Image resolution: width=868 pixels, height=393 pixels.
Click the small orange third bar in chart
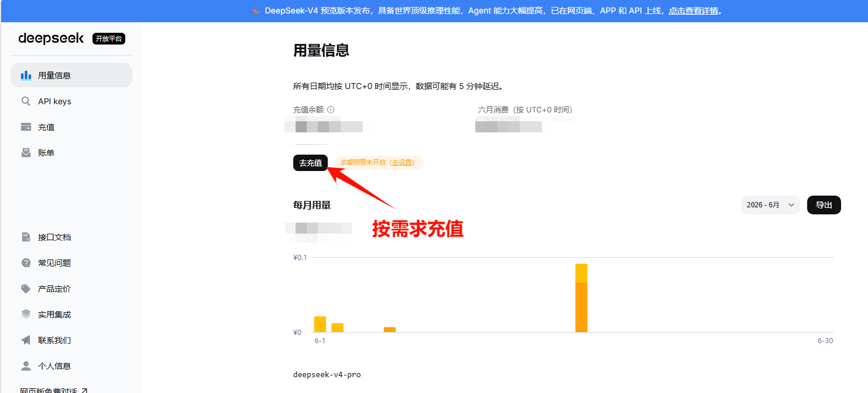coord(390,330)
